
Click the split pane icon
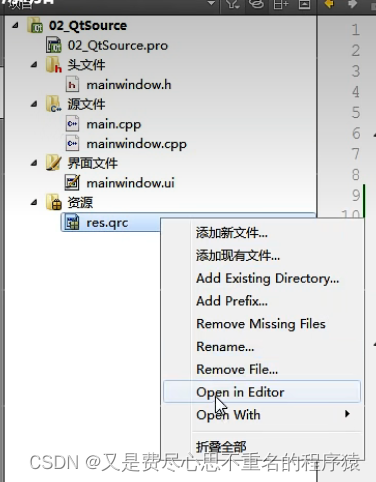pos(281,4)
